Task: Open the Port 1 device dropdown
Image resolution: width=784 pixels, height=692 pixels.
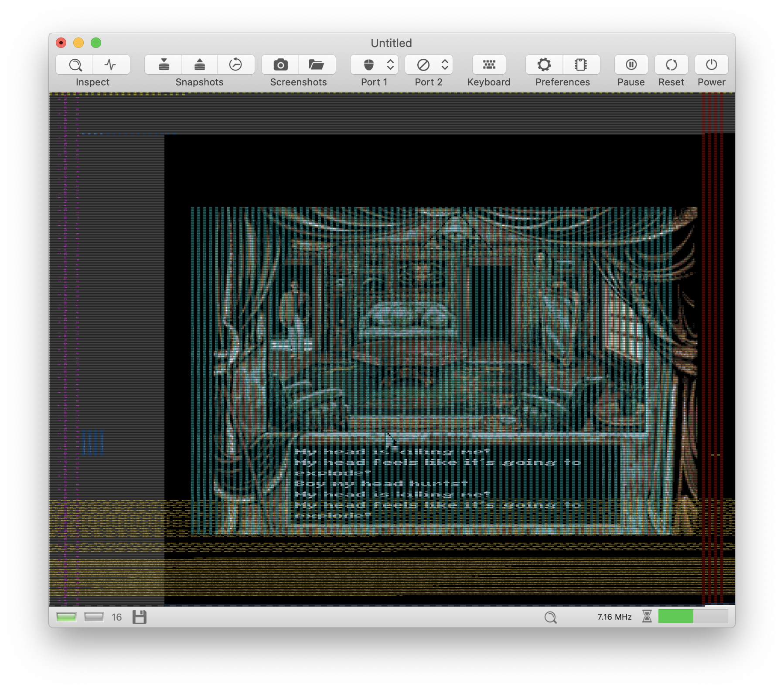Action: (375, 65)
